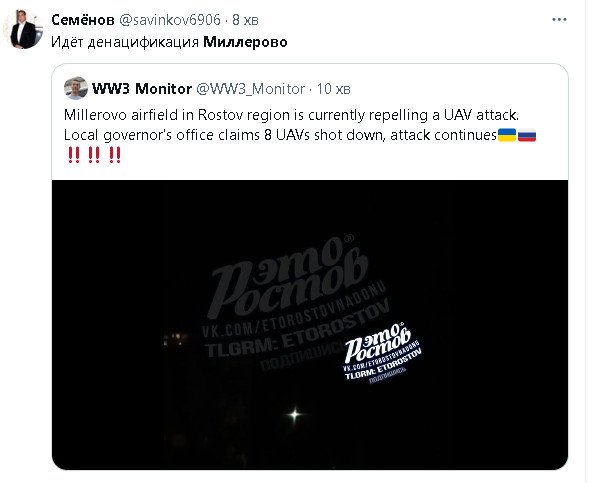Click the 10 хв quoted tweet timestamp
597x483 pixels.
pos(334,89)
